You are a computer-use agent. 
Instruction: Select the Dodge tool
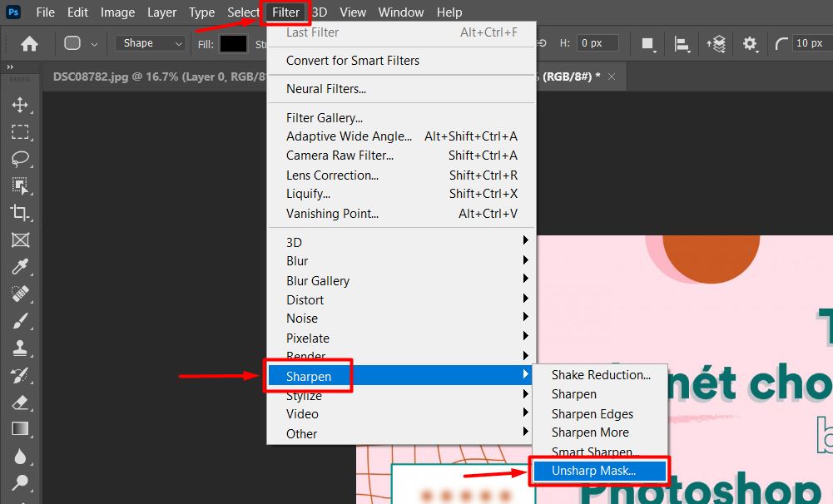pos(20,482)
